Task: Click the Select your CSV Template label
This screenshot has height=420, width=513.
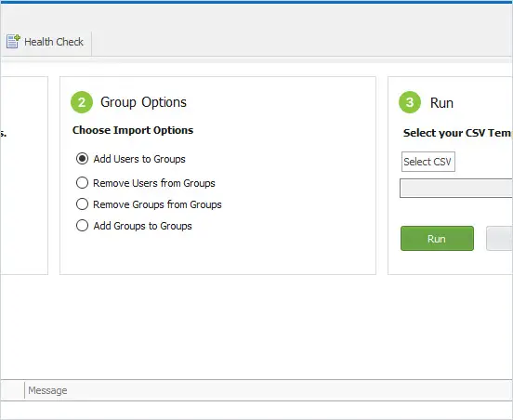Action: [457, 133]
